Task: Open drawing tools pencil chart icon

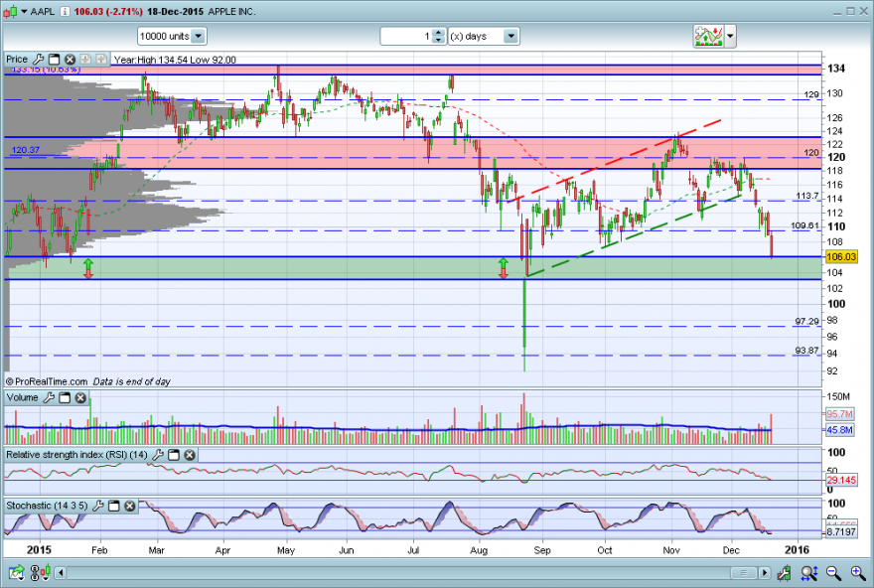Action: 785,572
